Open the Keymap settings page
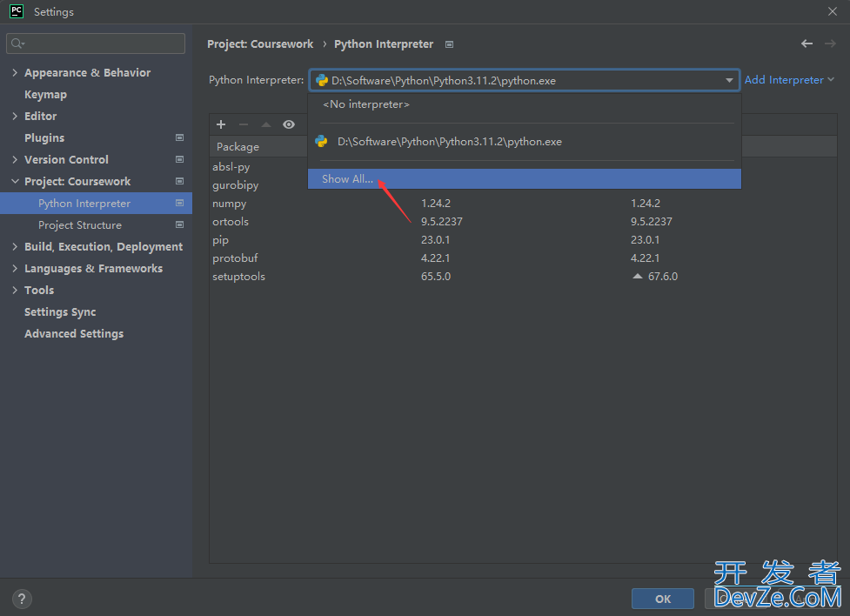 click(x=45, y=94)
